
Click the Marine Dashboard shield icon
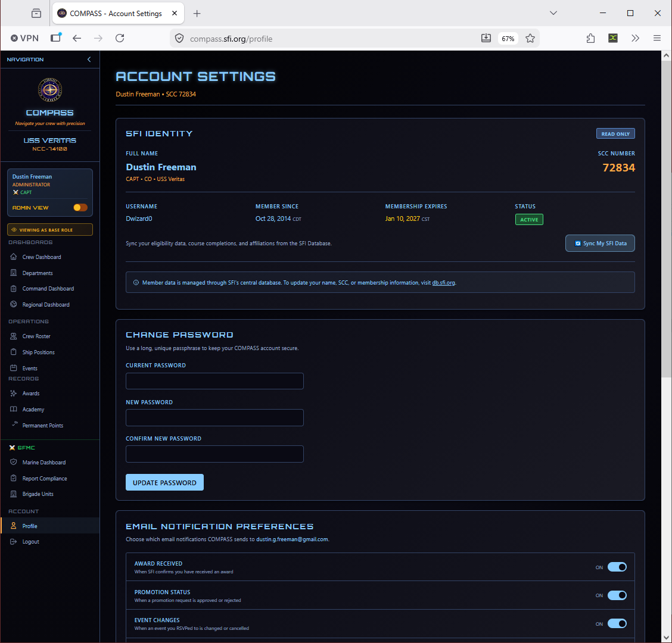pyautogui.click(x=14, y=462)
